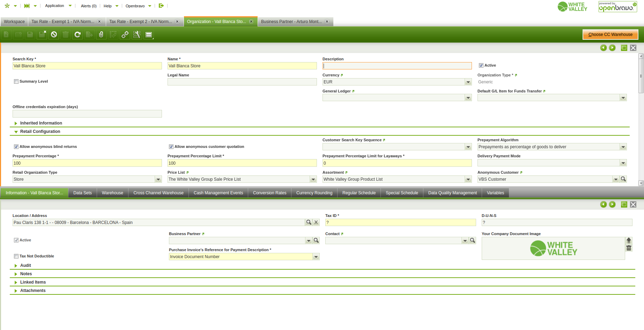The height and width of the screenshot is (330, 644).
Task: Delete company document image trash icon
Action: point(629,248)
